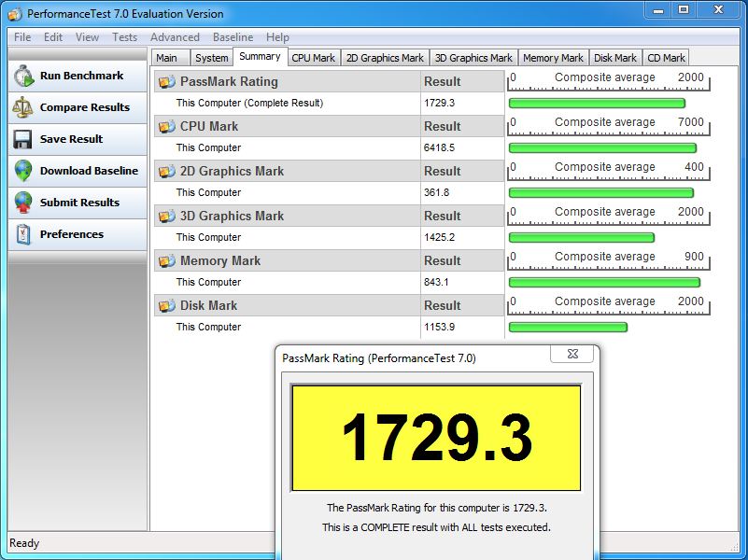This screenshot has width=748, height=560.
Task: Click the Save Result floppy disk icon
Action: pyautogui.click(x=23, y=140)
